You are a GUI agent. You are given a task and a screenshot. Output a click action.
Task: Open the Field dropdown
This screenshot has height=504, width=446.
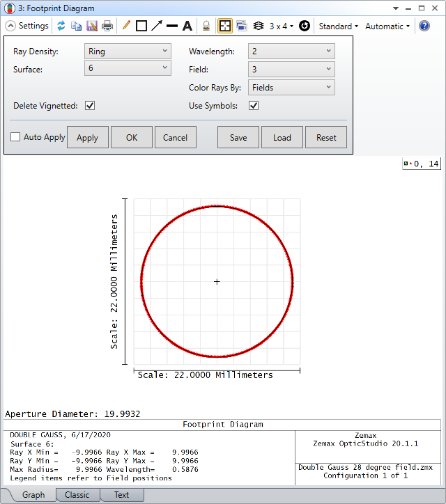pyautogui.click(x=291, y=69)
